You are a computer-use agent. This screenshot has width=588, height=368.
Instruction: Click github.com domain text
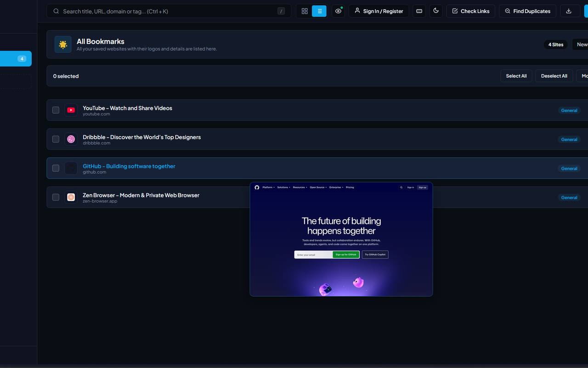point(94,172)
